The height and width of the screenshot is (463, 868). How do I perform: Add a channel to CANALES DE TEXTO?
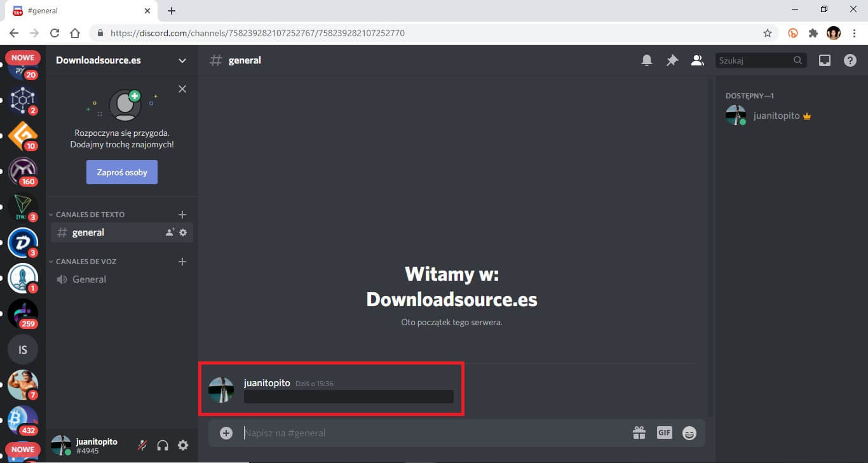182,215
